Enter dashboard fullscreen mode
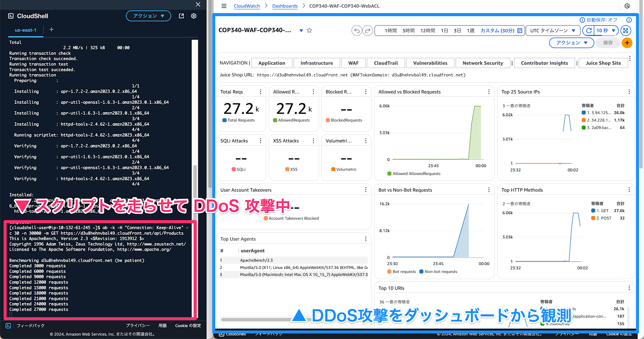Screen dimensions: 644x339 (x=626, y=31)
